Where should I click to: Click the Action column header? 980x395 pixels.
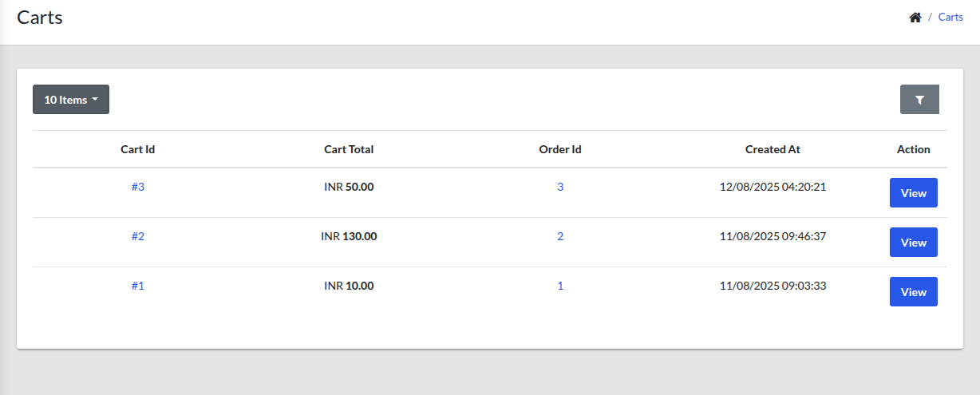(x=914, y=149)
